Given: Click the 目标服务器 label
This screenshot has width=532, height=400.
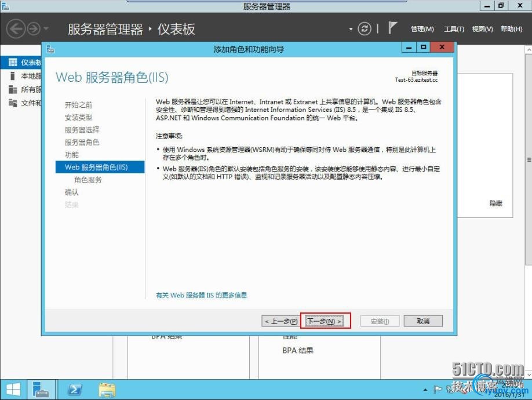Looking at the screenshot, I should [424, 73].
